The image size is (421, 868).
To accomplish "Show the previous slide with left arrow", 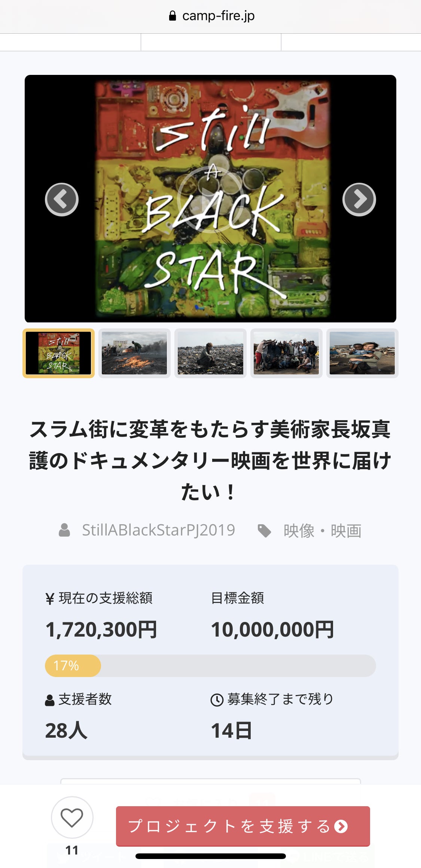I will click(x=62, y=199).
